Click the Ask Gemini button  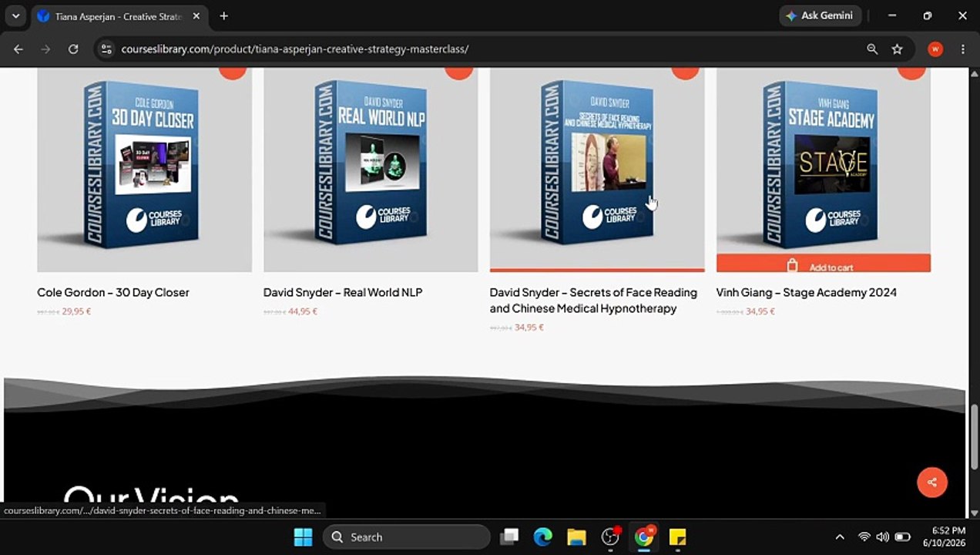820,15
